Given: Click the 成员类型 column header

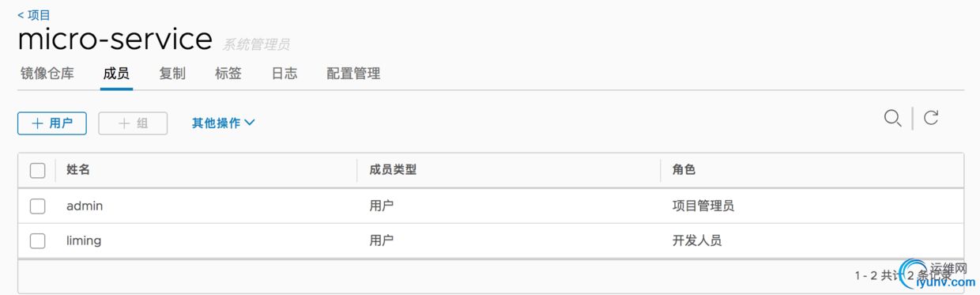Looking at the screenshot, I should 393,170.
